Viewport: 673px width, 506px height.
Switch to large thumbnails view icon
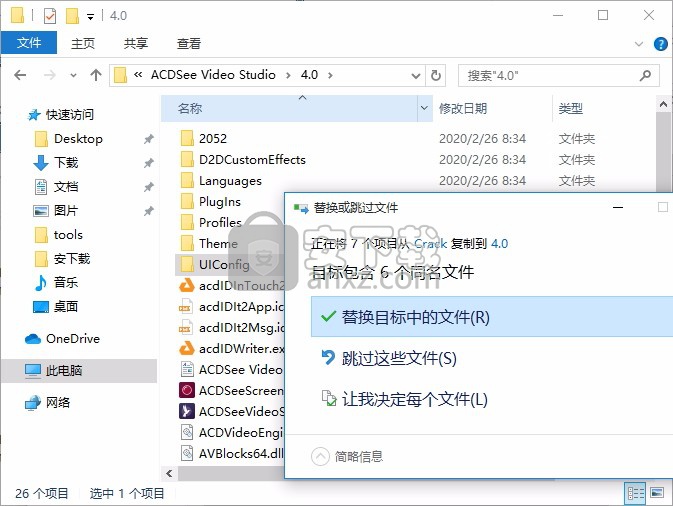(657, 493)
